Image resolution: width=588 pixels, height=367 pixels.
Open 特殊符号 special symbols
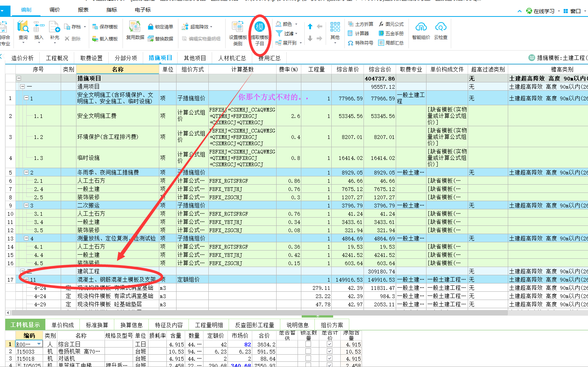pos(361,43)
